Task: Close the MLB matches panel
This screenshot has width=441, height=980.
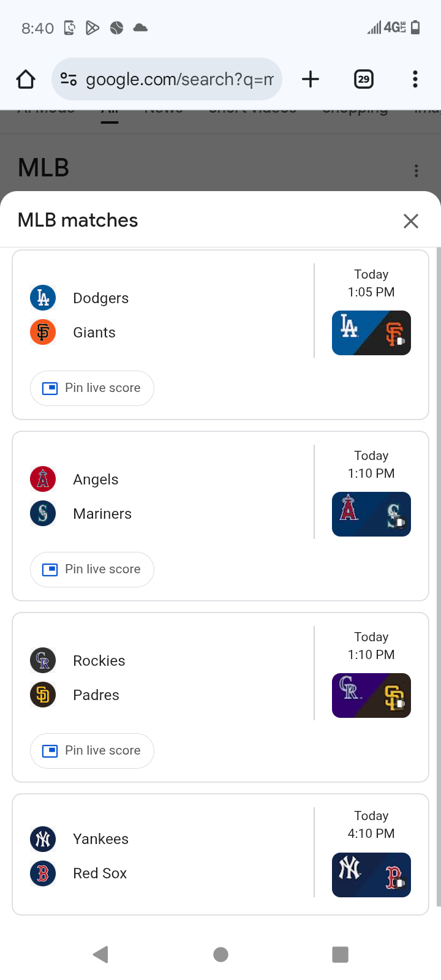Action: (411, 221)
